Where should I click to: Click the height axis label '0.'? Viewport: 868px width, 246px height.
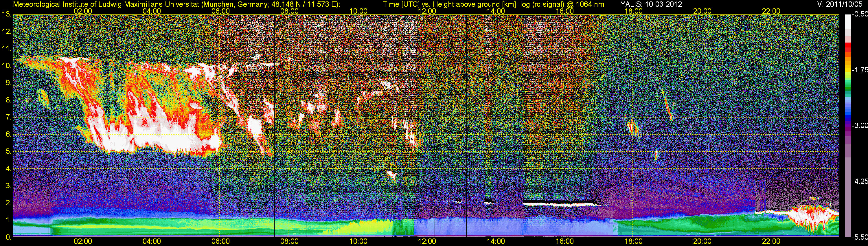tap(8, 238)
